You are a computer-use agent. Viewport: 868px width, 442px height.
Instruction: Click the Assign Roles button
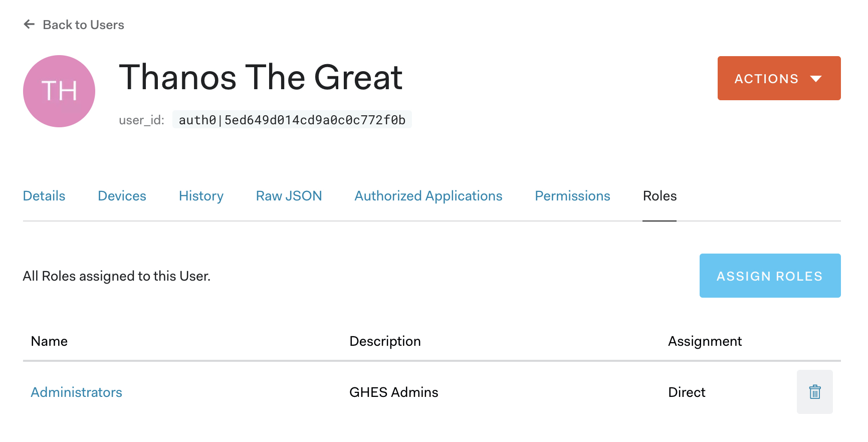coord(770,276)
